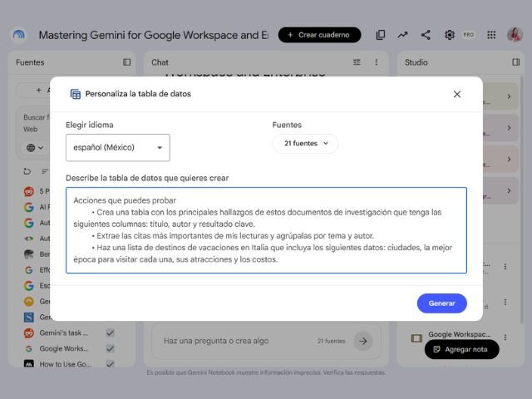
Task: Toggle checkbox for Google Works source
Action: [x=110, y=348]
